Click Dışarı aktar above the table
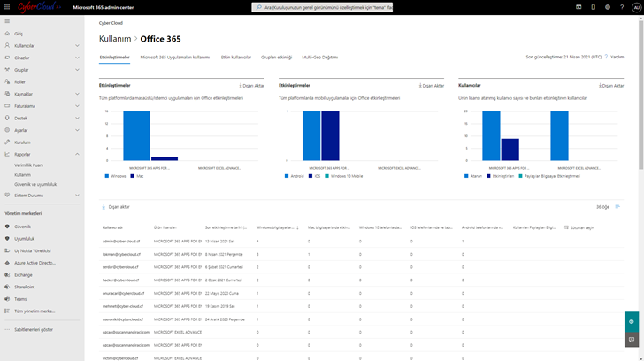 click(x=116, y=207)
